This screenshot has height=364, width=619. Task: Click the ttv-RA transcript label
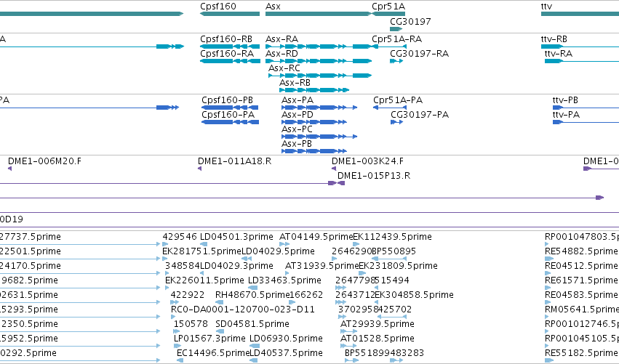558,54
